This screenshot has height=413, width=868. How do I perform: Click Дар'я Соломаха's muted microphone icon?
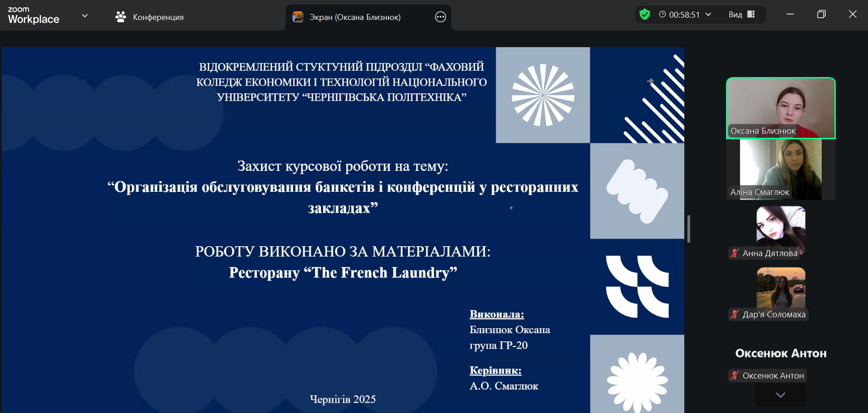(735, 314)
